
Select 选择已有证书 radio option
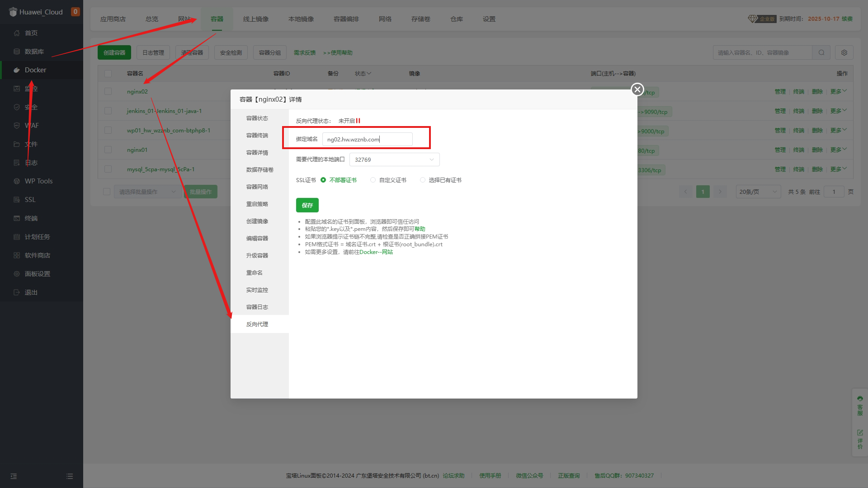pyautogui.click(x=423, y=180)
